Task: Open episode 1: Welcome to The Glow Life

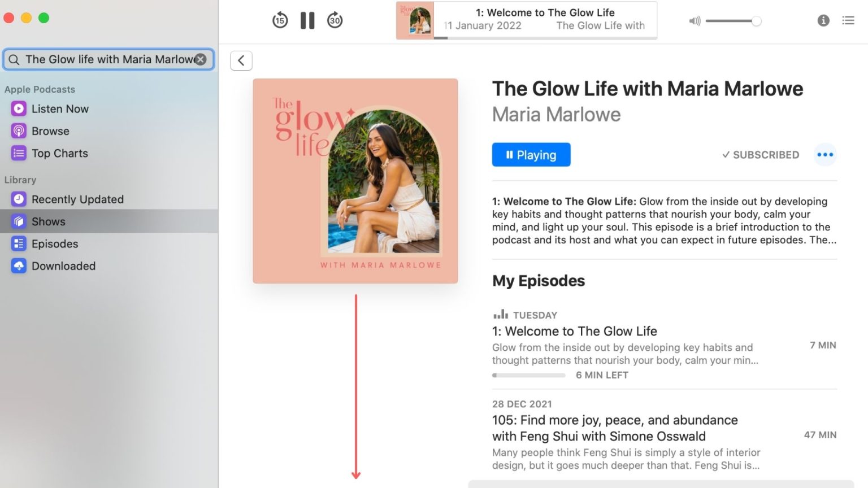Action: (x=575, y=331)
